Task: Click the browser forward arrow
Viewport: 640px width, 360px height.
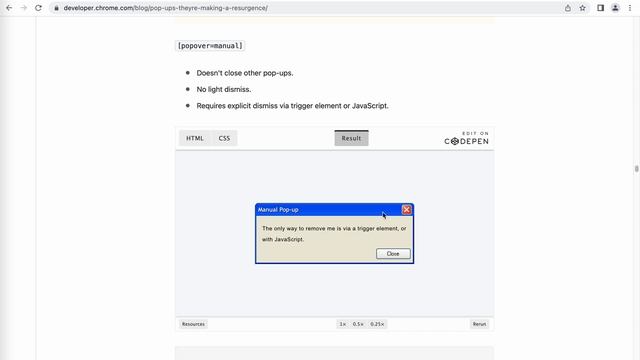Action: (x=24, y=8)
